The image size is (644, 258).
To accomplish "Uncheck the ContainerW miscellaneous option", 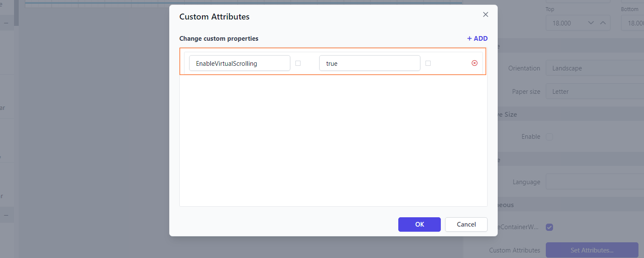I will click(549, 227).
